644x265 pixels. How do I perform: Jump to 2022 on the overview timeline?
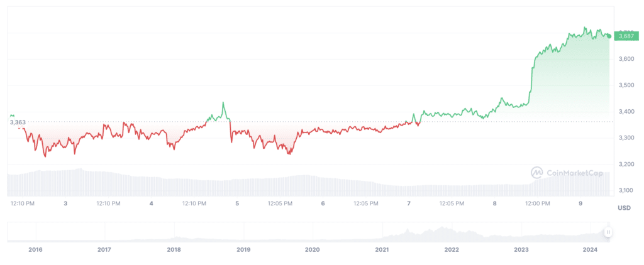coord(452,249)
